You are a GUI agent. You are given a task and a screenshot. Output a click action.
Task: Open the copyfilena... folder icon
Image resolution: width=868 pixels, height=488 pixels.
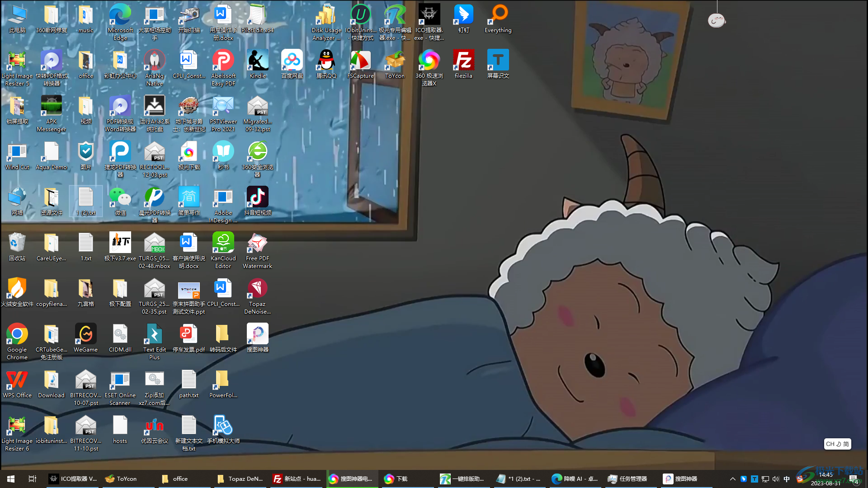pos(52,292)
